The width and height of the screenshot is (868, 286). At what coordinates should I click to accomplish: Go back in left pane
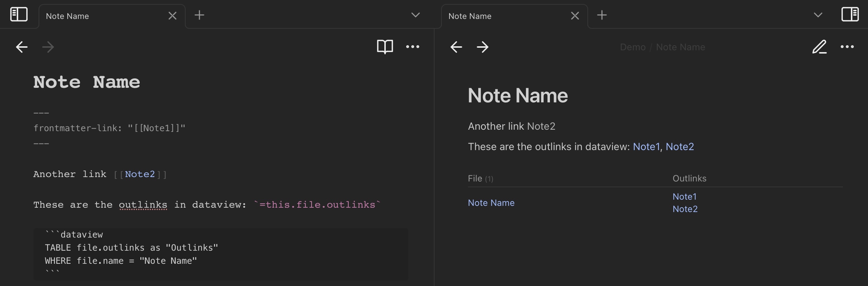[x=22, y=47]
